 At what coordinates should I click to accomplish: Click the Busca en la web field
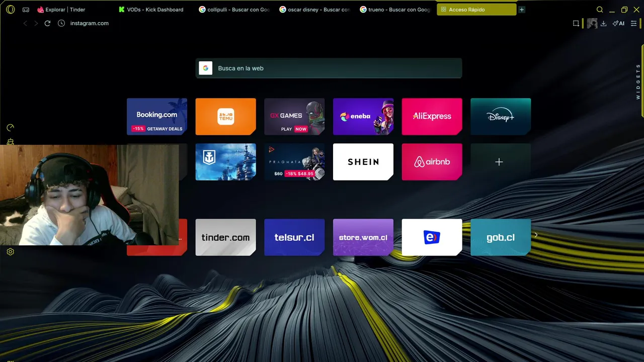(x=329, y=68)
